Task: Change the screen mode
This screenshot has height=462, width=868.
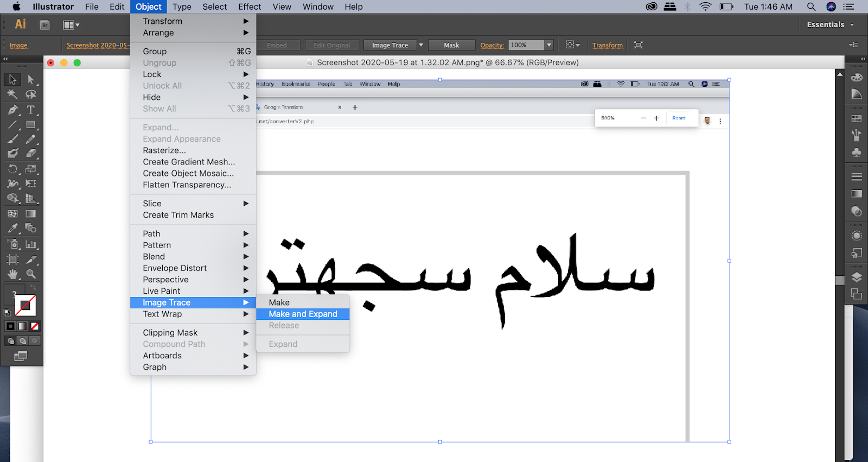Action: [x=21, y=356]
